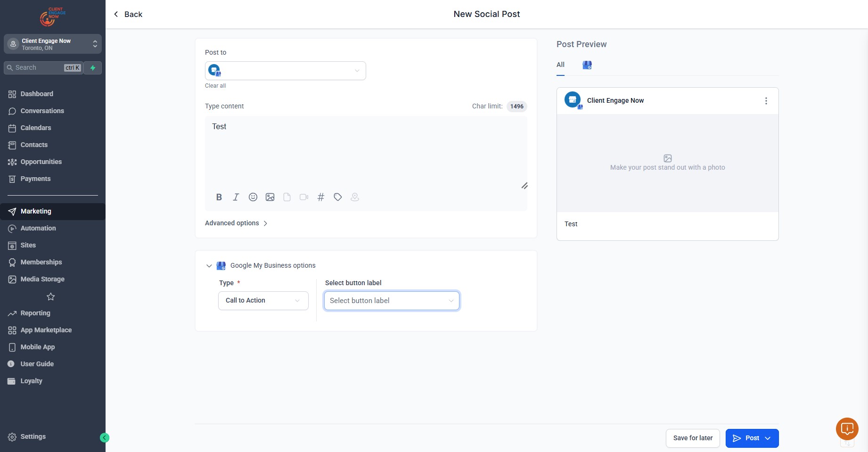Viewport: 868px width, 452px height.
Task: Apply bold formatting in the content editor
Action: pyautogui.click(x=219, y=197)
